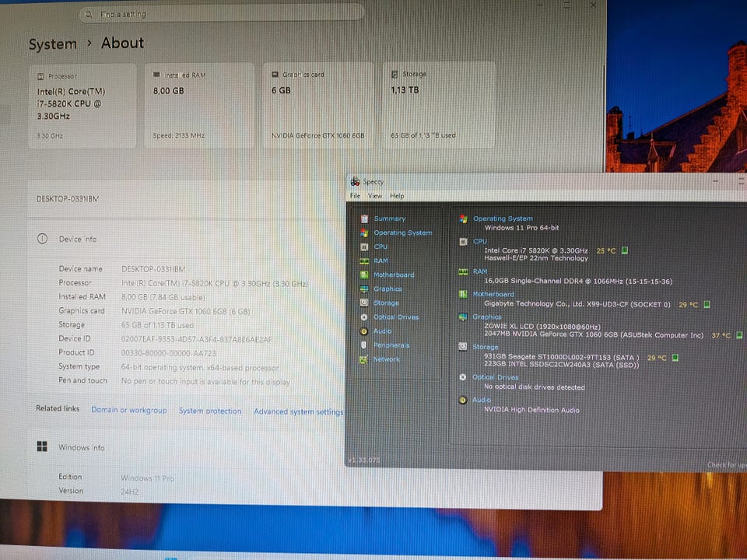The height and width of the screenshot is (560, 747).
Task: Focus the Find a setting search box
Action: (x=222, y=14)
